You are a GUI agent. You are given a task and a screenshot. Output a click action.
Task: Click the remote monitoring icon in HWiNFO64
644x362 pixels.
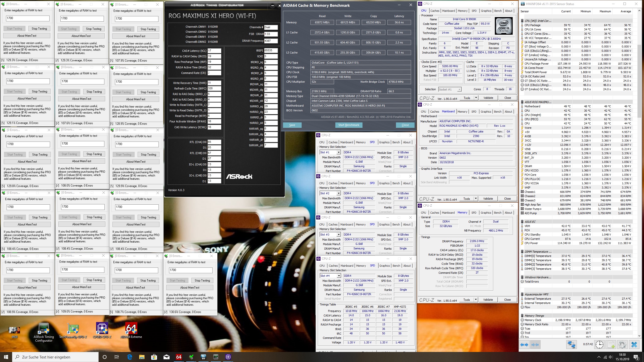[x=572, y=344]
